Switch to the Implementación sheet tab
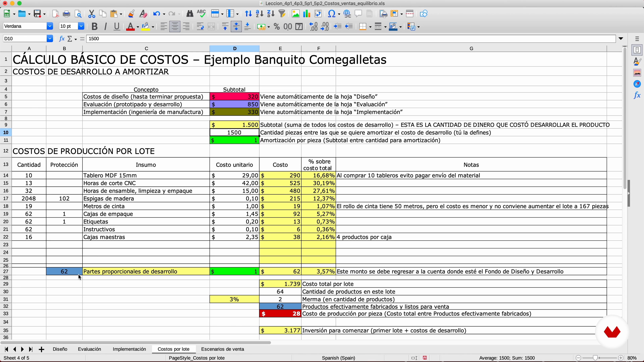This screenshot has width=644, height=362. coord(129,349)
